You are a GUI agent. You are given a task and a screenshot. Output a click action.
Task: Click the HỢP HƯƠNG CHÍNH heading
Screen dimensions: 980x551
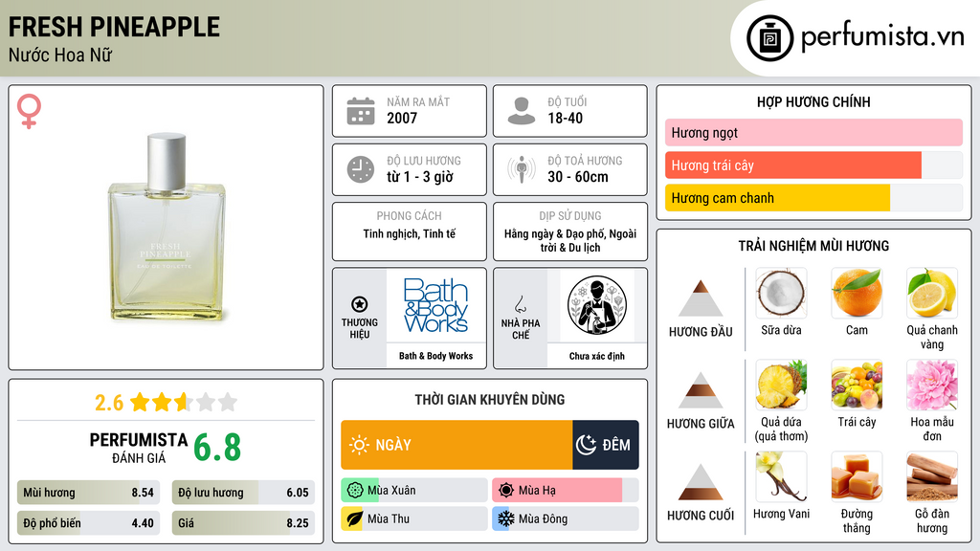coord(813,101)
